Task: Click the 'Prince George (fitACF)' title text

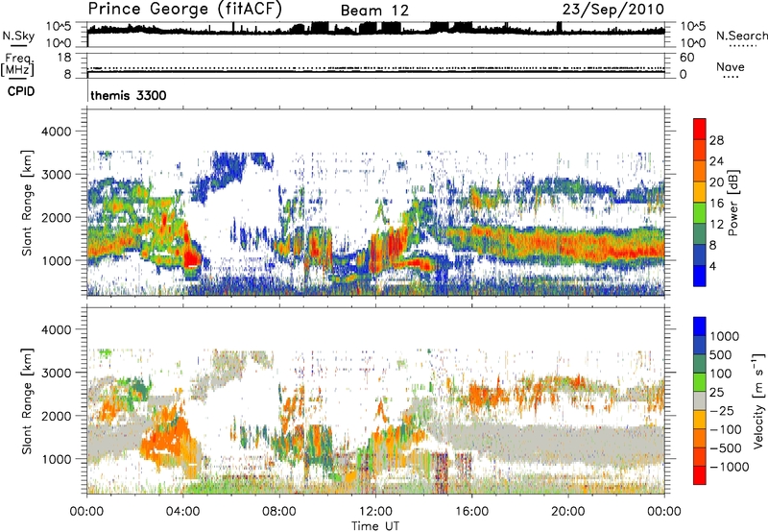Action: 185,10
